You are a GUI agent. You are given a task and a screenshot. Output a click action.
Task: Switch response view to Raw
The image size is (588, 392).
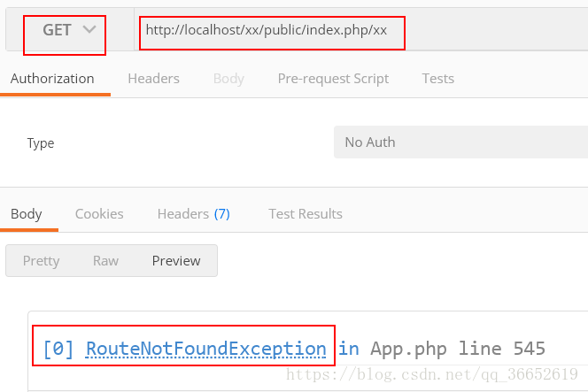pos(105,261)
